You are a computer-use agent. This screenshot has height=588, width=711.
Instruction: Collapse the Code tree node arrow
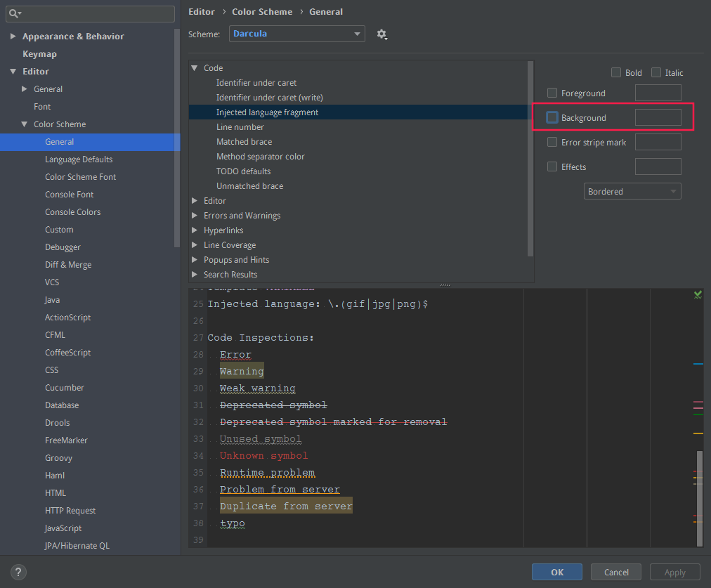195,68
